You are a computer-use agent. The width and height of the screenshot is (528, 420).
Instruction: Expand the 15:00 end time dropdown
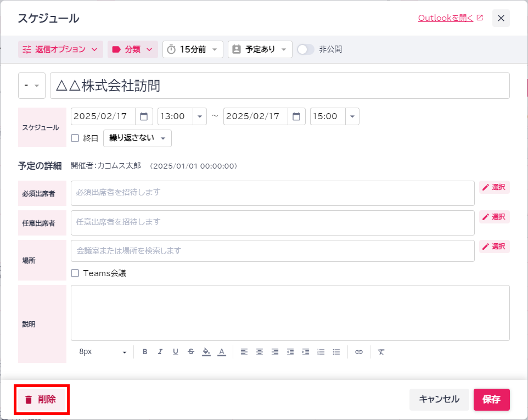352,116
